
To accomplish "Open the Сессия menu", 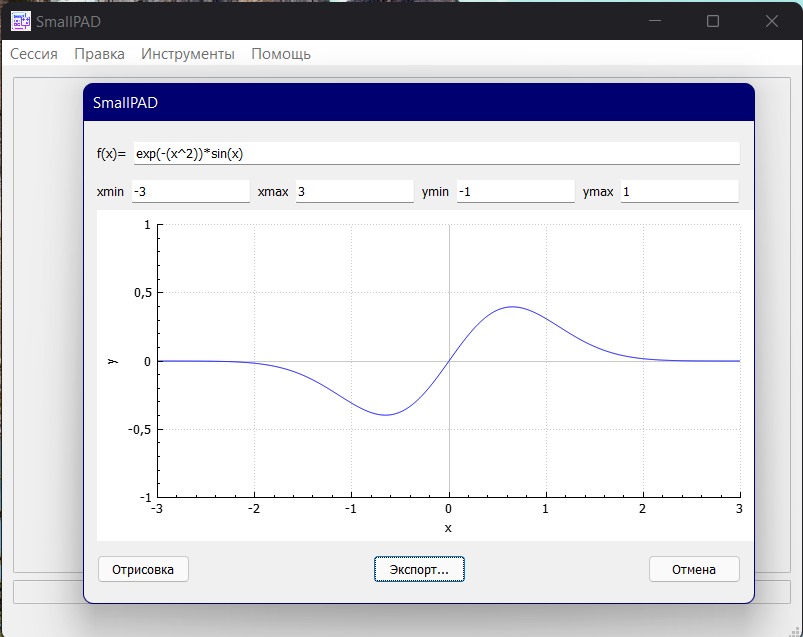I will pos(34,54).
